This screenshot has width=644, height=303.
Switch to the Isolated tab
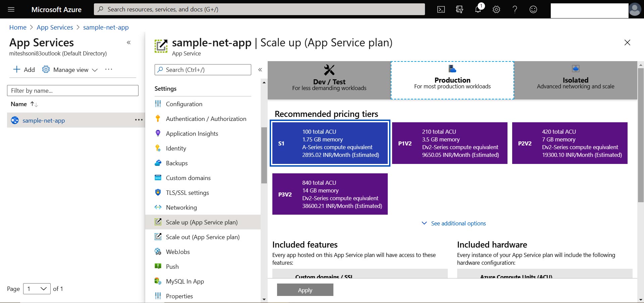tap(575, 80)
